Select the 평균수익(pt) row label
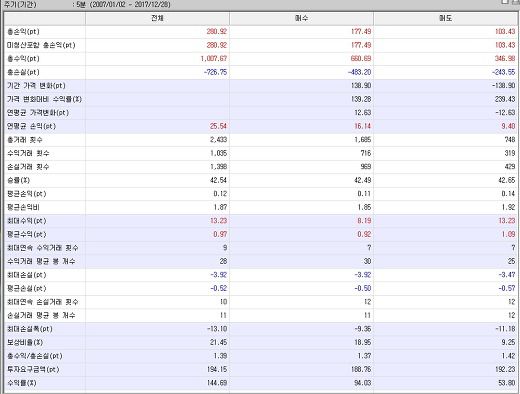 pos(27,234)
